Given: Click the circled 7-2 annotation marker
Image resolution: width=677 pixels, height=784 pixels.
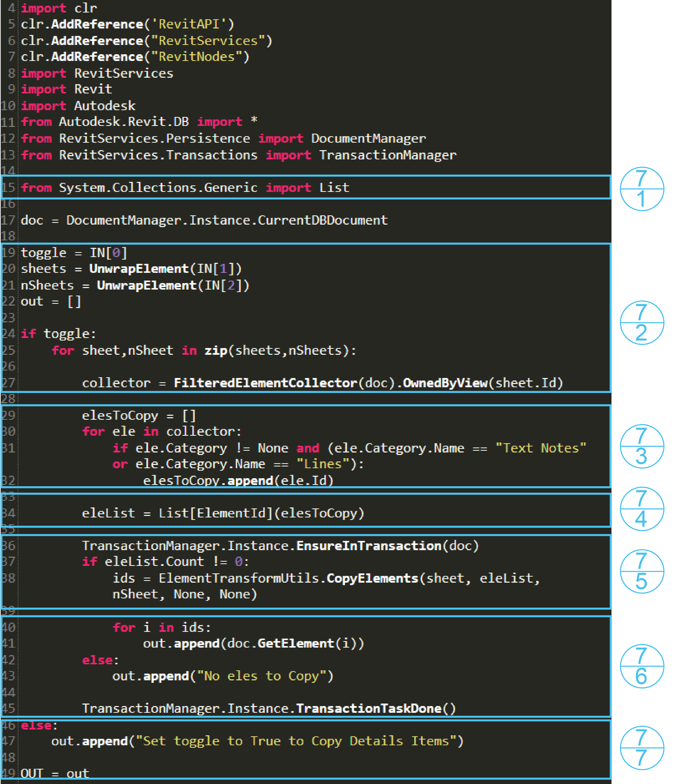Looking at the screenshot, I should click(642, 323).
